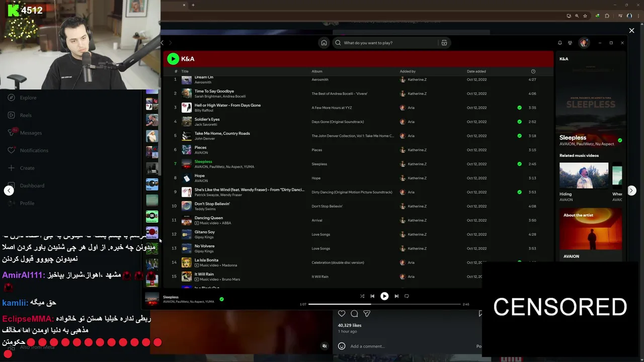
Task: Go to previous Instagram post arrow
Action: [x=9, y=191]
